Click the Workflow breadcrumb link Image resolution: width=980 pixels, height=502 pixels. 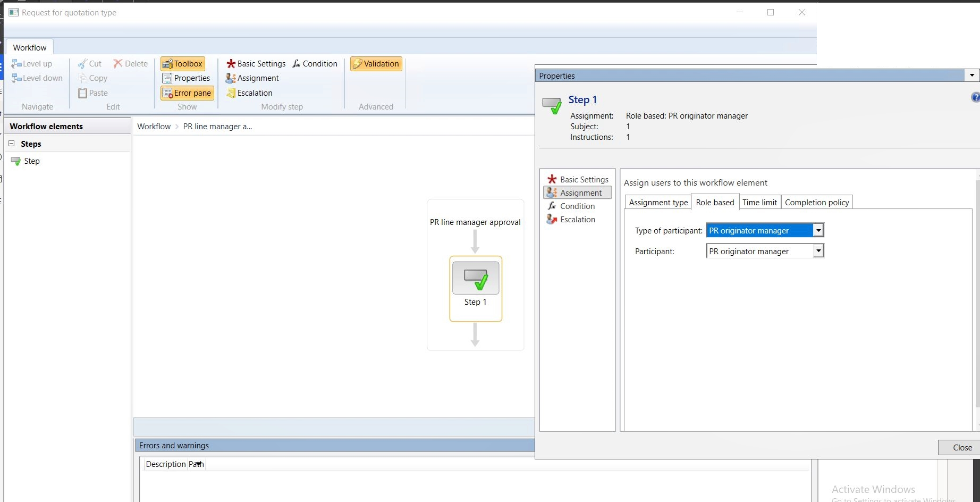pyautogui.click(x=154, y=127)
